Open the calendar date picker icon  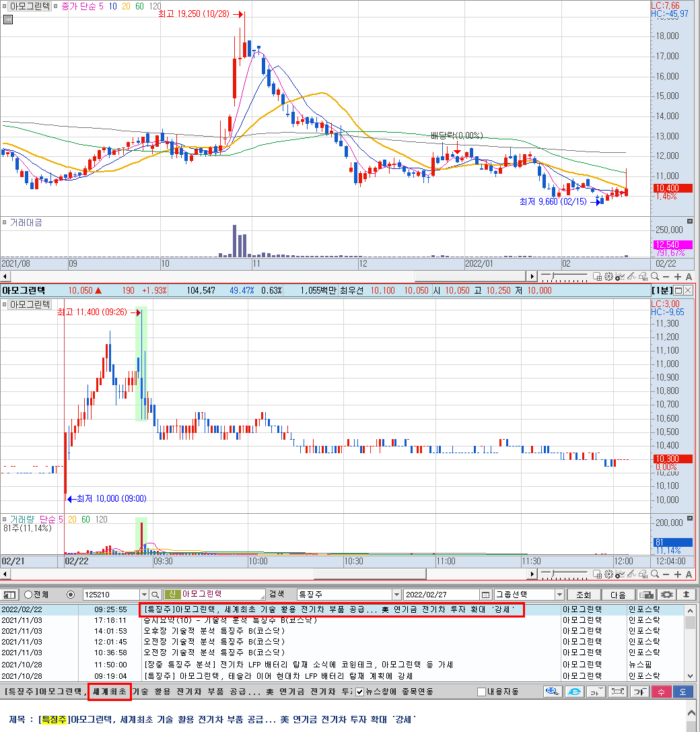click(x=486, y=594)
